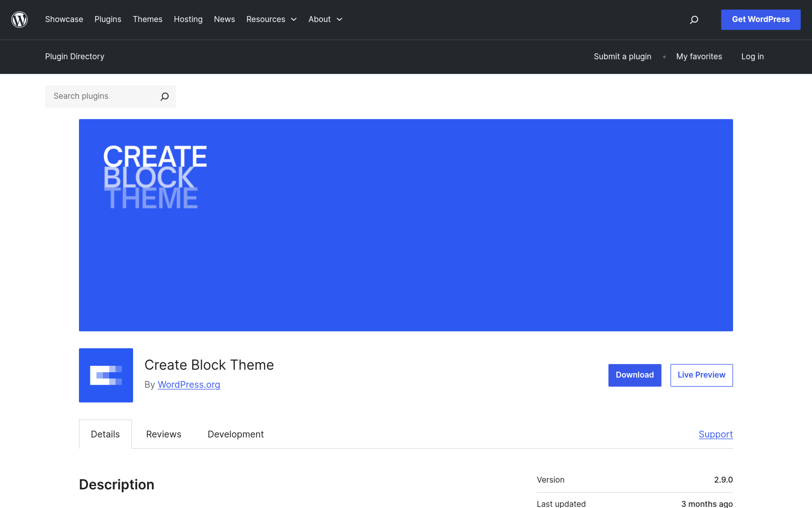Expand the About menu
Viewport: 812px width, 508px height.
[325, 19]
